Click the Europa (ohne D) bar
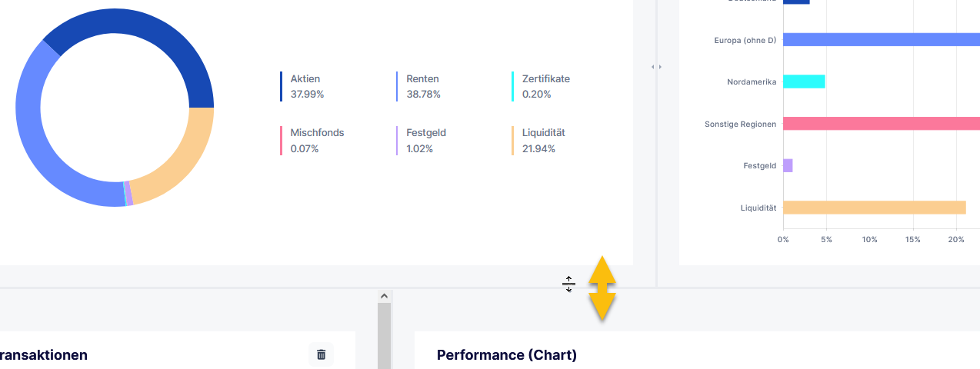This screenshot has height=369, width=980. (x=881, y=40)
